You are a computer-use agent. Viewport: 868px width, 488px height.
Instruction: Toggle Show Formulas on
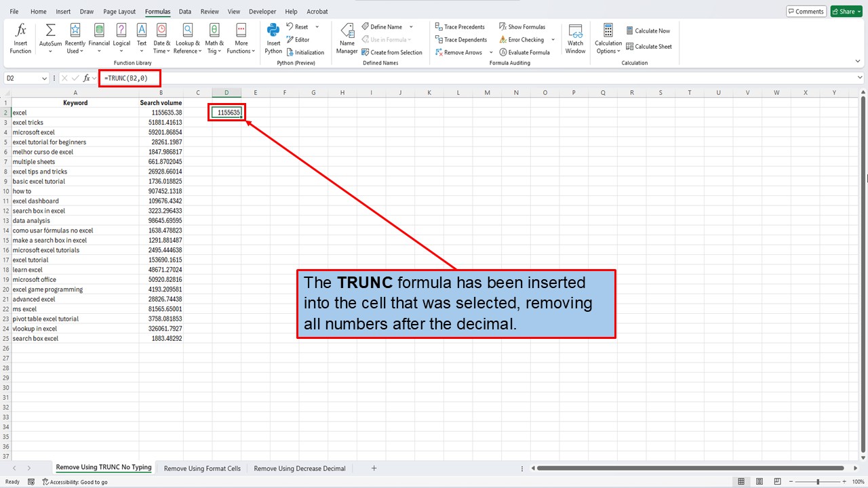point(524,26)
